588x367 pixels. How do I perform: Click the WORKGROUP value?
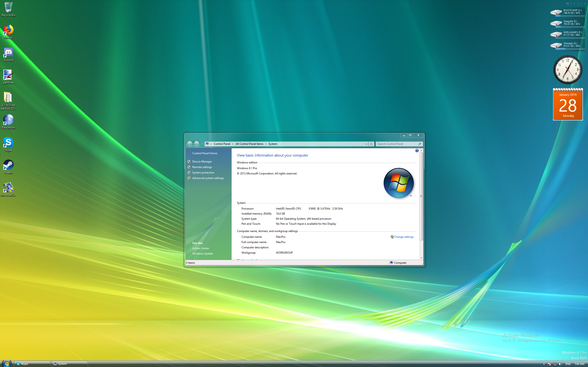coord(284,253)
